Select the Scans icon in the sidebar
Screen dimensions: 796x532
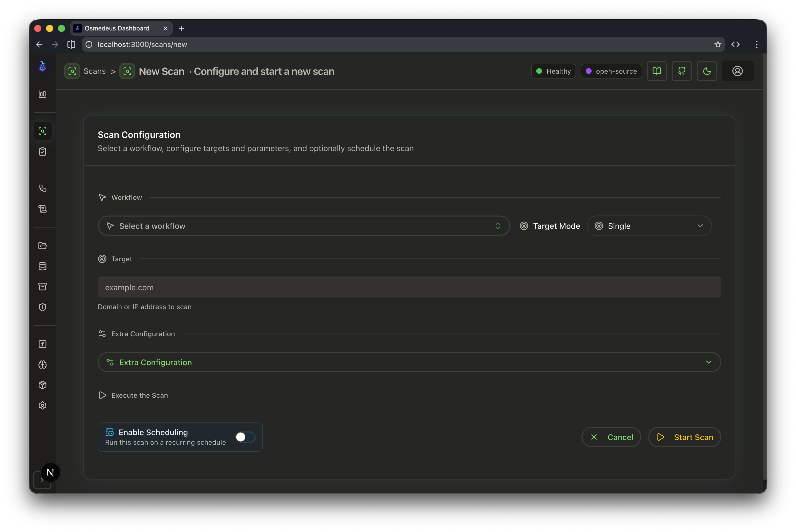click(43, 131)
